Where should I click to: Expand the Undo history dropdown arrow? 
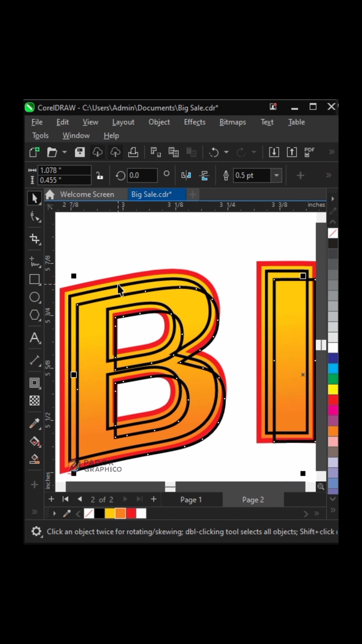click(227, 152)
